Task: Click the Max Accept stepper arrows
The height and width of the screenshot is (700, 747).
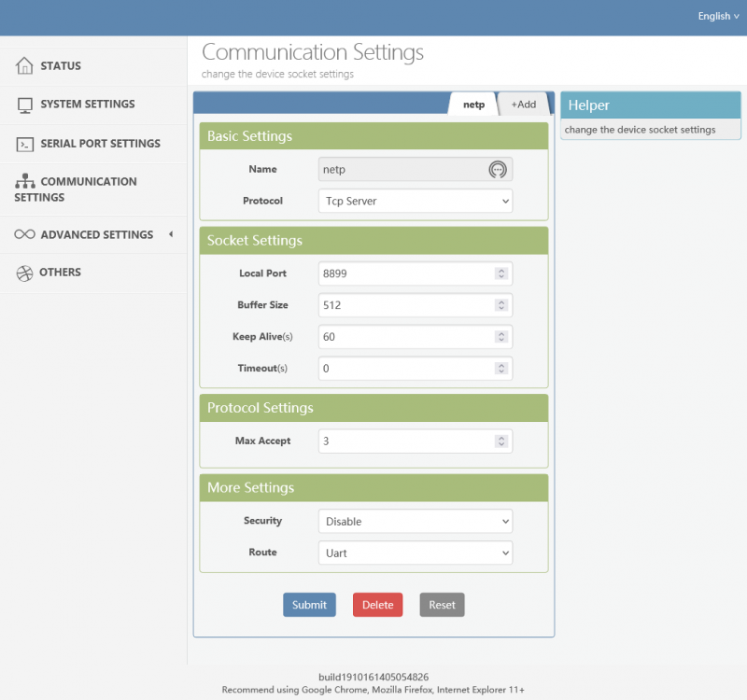Action: click(x=501, y=441)
